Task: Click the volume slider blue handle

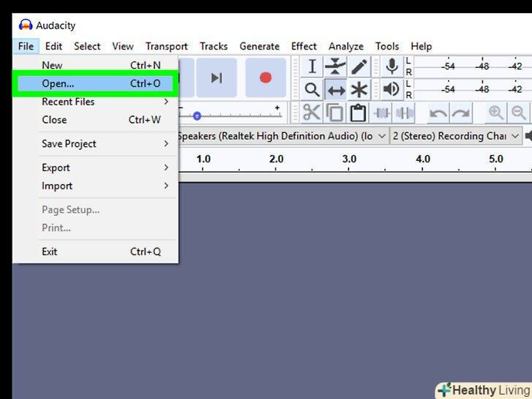Action: (x=197, y=116)
